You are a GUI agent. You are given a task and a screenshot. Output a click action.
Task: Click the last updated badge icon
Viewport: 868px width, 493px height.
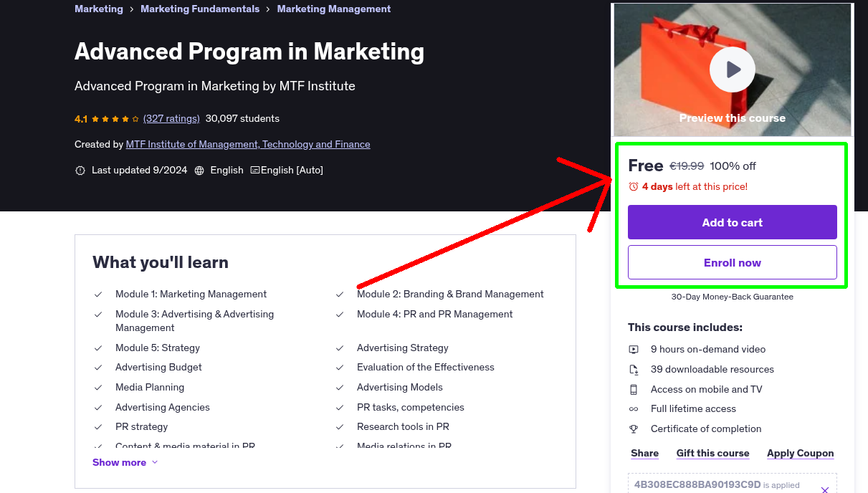80,171
